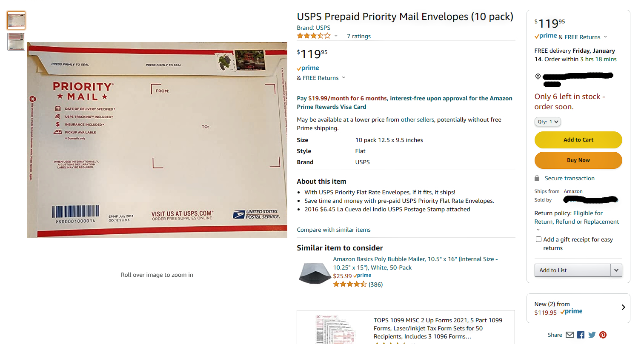This screenshot has height=344, width=644.
Task: Open the Qty quantity dropdown
Action: (547, 122)
